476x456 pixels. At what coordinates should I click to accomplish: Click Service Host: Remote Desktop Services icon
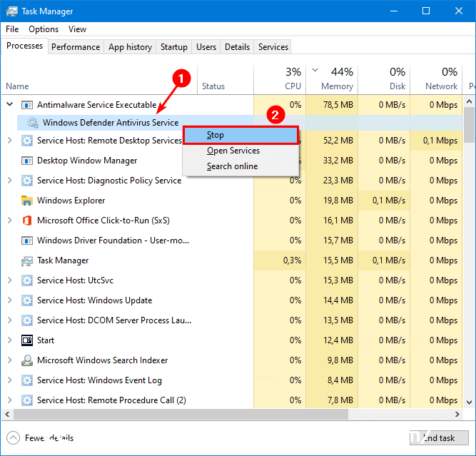(x=27, y=141)
